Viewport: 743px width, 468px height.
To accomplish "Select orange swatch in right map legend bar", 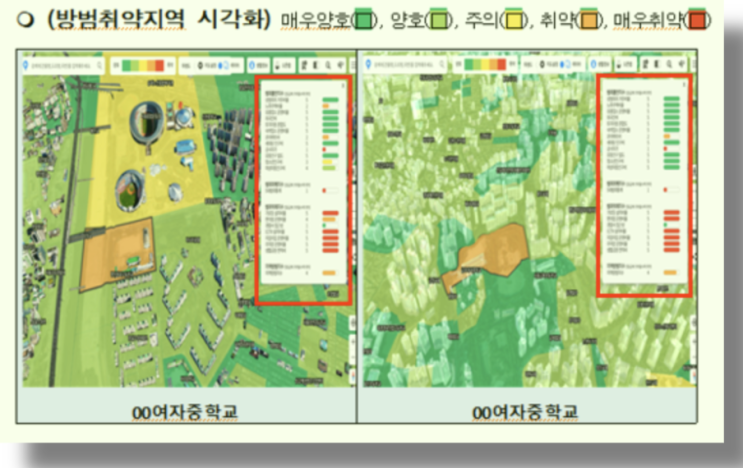I will coord(493,64).
